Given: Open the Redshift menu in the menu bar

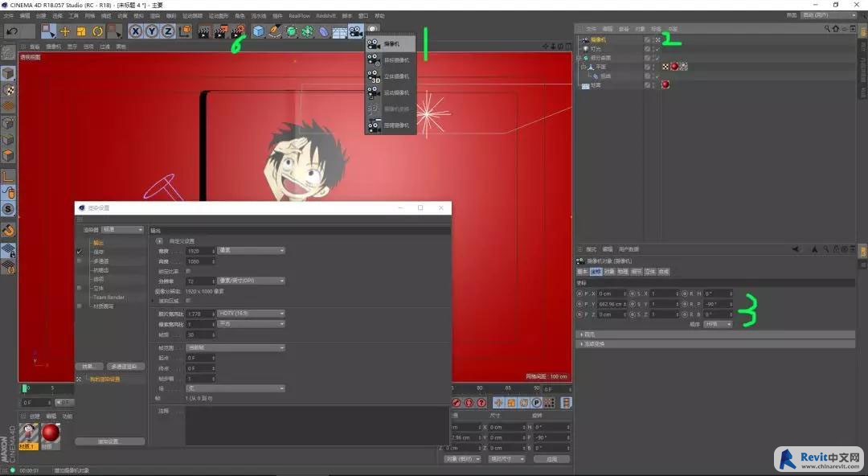Looking at the screenshot, I should tap(326, 16).
